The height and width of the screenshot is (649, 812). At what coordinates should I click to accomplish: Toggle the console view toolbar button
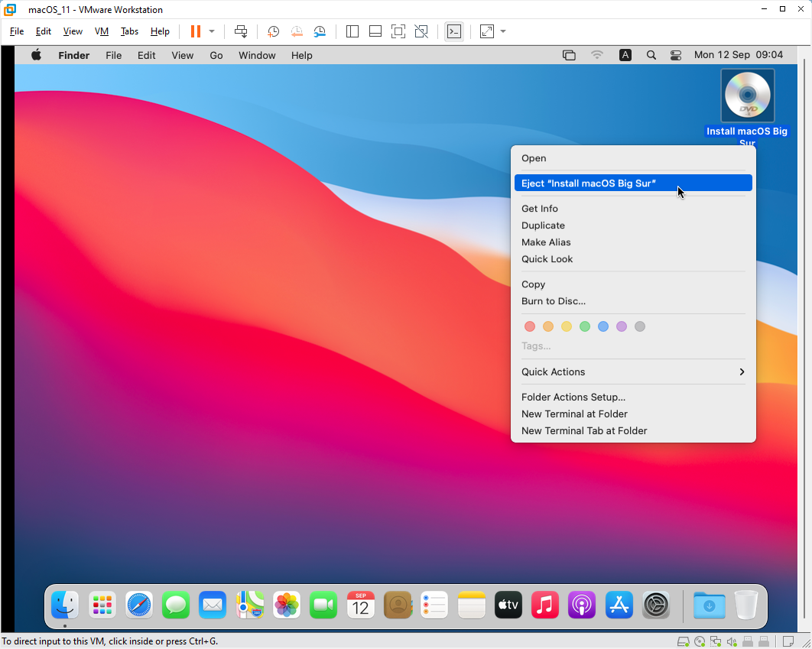454,31
